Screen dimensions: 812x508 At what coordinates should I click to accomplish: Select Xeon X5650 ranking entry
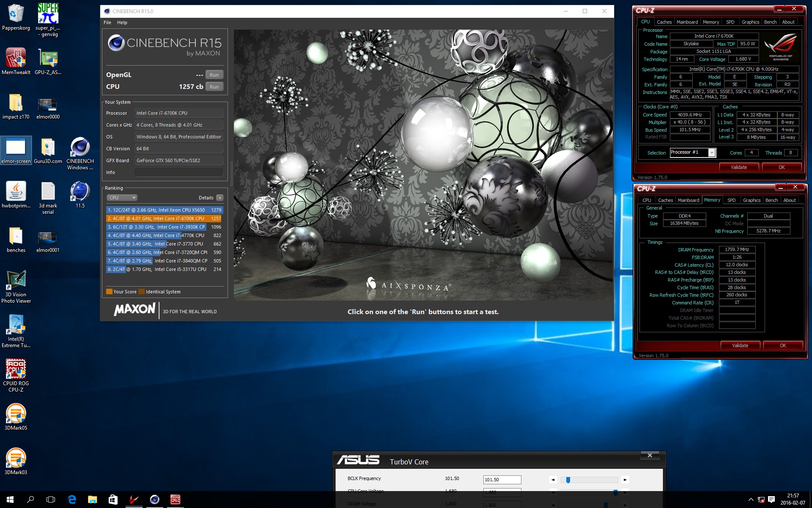164,210
